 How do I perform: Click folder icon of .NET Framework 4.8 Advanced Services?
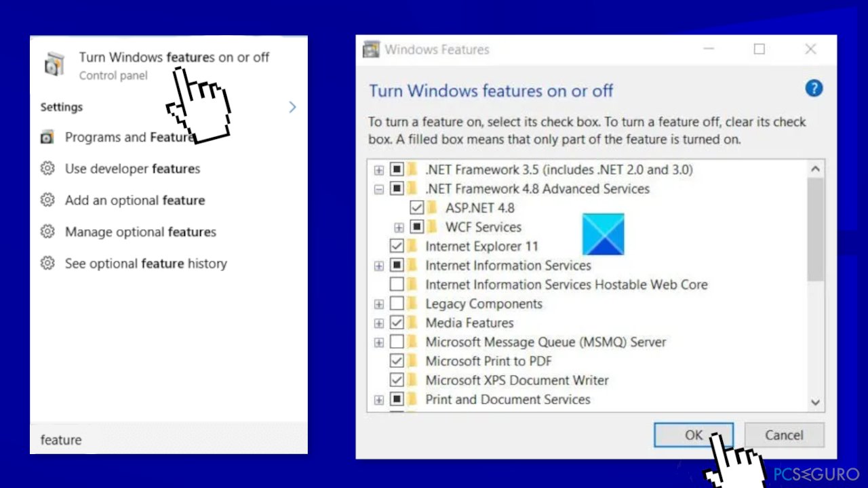(x=412, y=188)
